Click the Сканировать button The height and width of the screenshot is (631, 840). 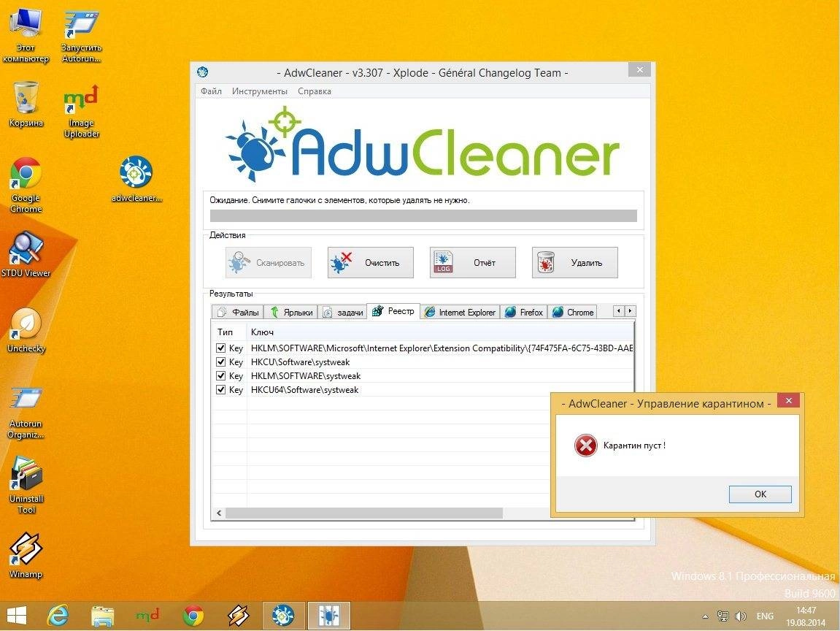[269, 263]
